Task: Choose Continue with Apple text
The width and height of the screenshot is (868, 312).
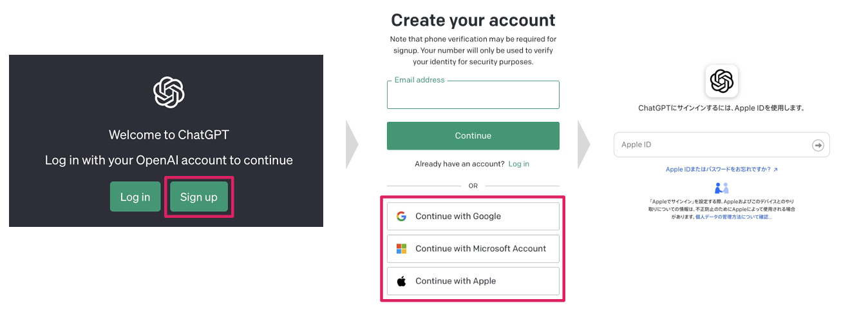Action: [x=455, y=281]
